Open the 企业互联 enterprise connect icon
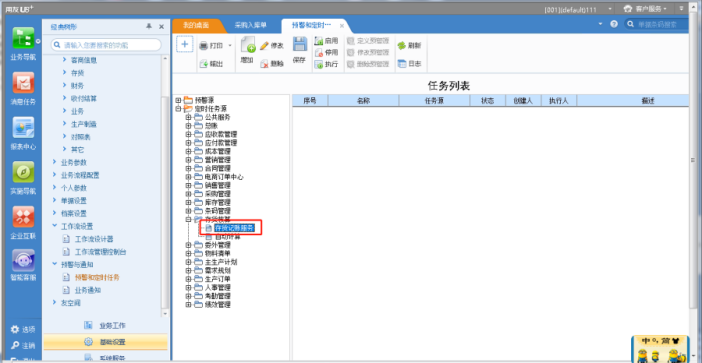 23,217
